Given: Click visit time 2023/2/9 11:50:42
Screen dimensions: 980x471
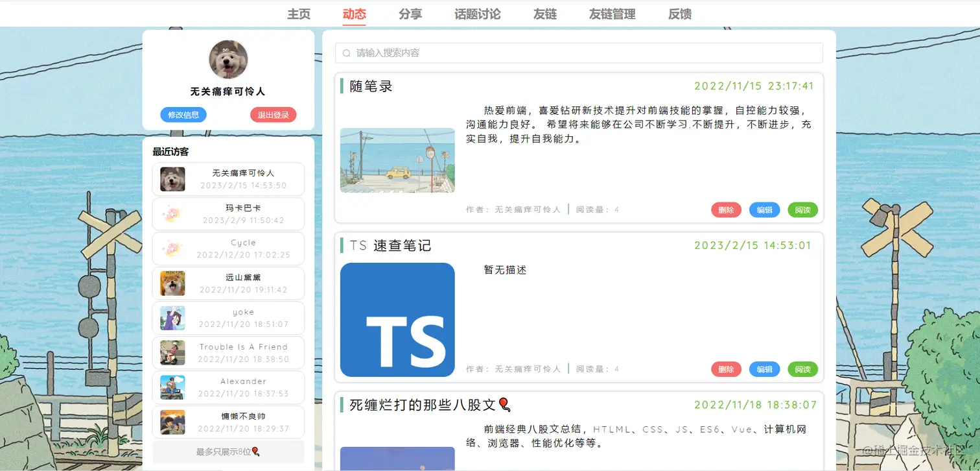Looking at the screenshot, I should pos(243,220).
